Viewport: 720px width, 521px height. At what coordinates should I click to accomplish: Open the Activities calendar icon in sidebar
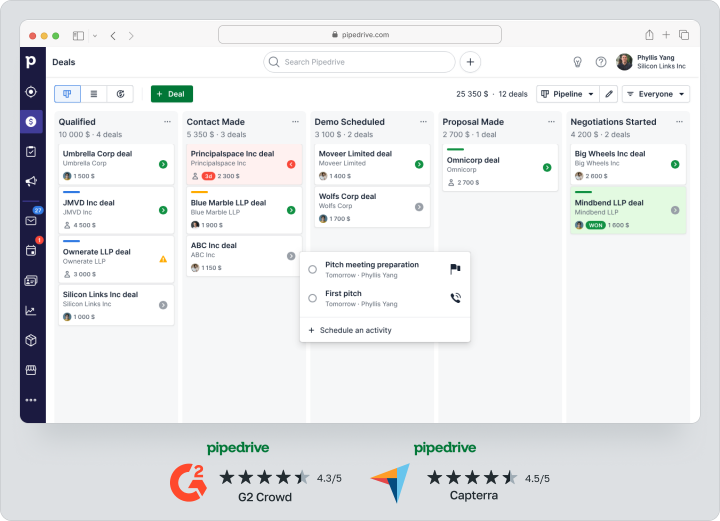pyautogui.click(x=31, y=251)
